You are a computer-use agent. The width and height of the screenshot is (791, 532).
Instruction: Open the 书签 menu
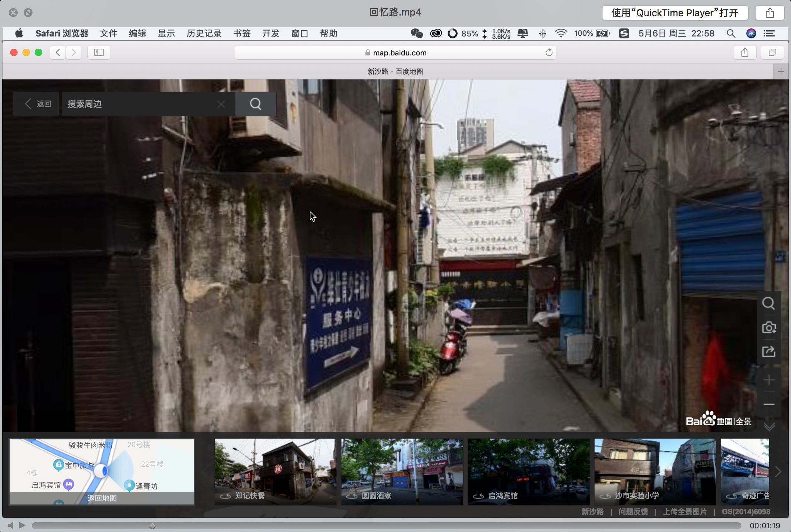242,34
